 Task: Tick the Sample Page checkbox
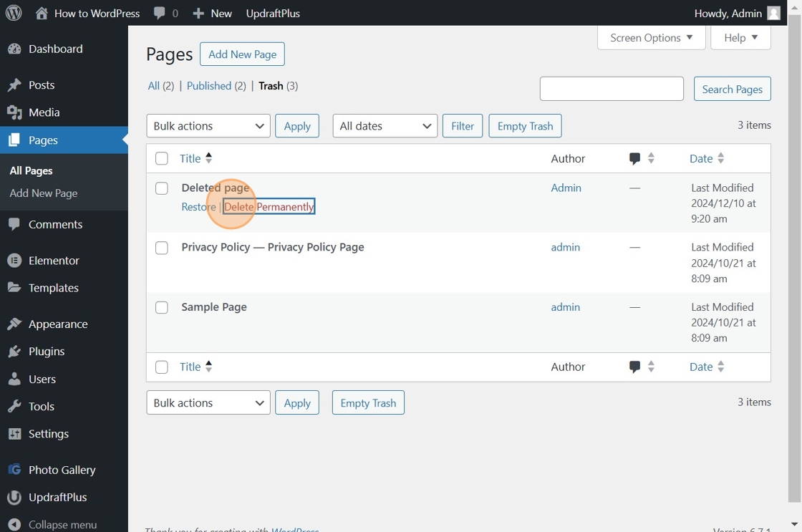162,307
